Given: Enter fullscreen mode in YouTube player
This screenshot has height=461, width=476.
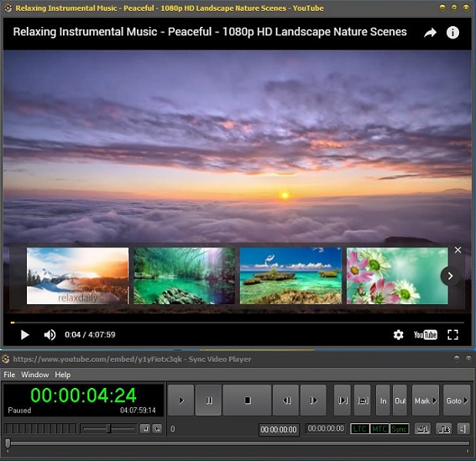Looking at the screenshot, I should 453,335.
